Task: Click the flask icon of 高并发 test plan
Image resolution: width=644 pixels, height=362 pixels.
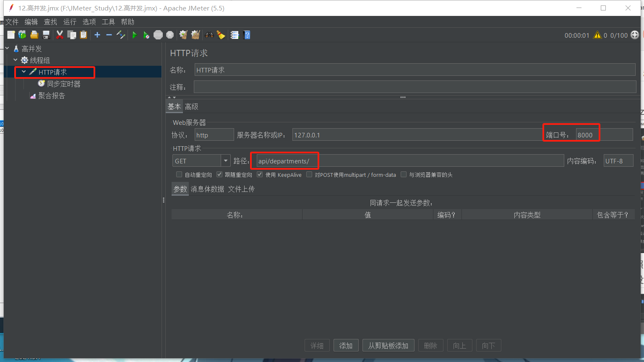Action: pos(16,49)
